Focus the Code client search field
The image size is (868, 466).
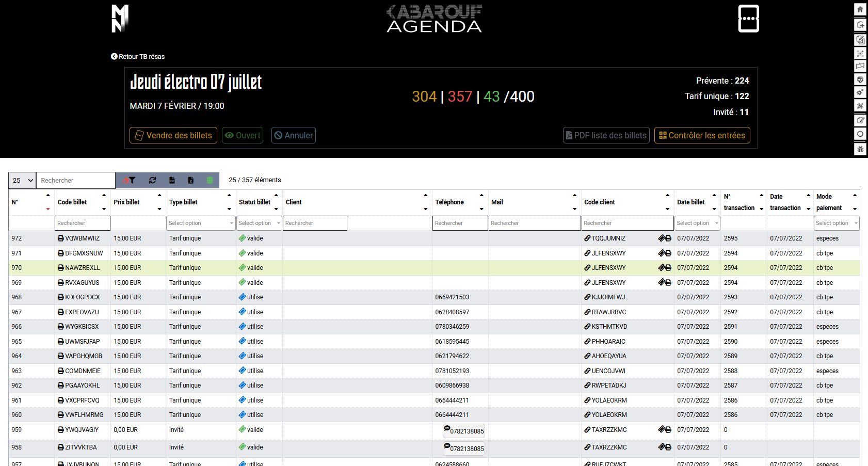pos(627,223)
